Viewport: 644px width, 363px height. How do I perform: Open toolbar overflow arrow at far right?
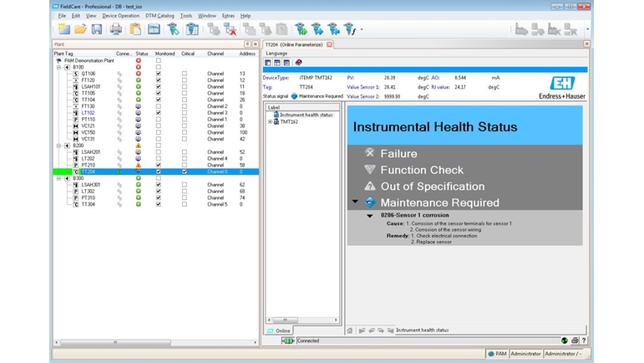pos(587,29)
